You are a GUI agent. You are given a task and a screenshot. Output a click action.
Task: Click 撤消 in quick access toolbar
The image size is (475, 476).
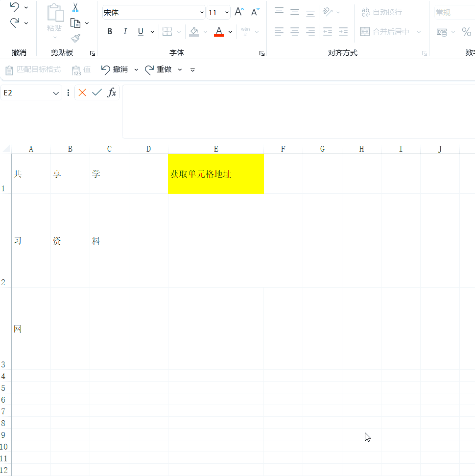pos(114,70)
